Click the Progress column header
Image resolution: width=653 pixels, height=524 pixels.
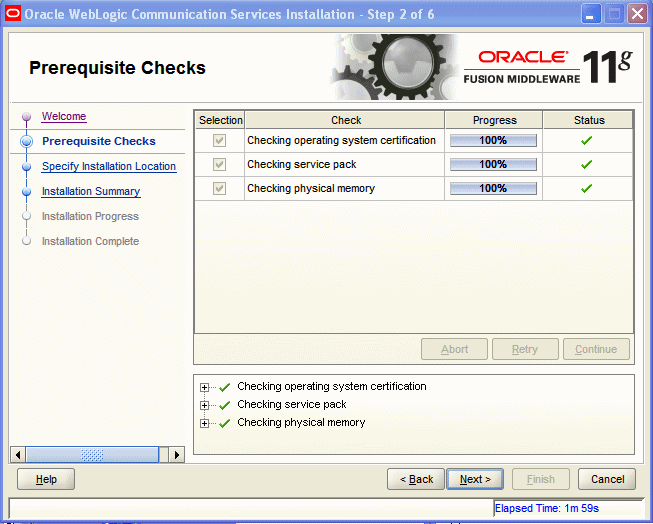pos(494,120)
